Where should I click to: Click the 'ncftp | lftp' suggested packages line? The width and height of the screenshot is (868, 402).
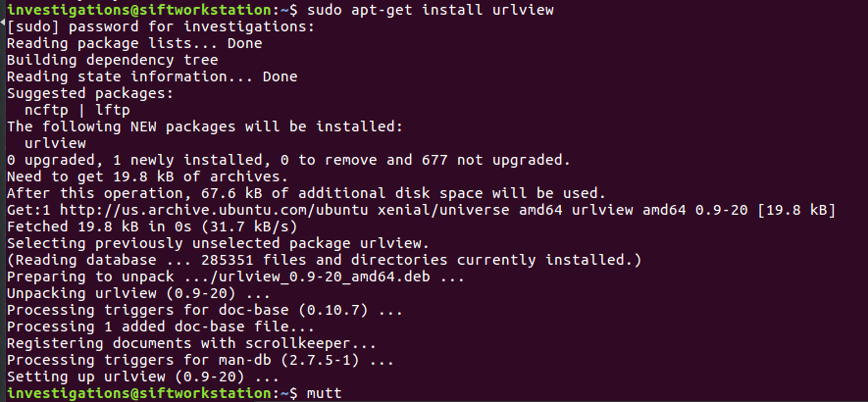click(77, 110)
